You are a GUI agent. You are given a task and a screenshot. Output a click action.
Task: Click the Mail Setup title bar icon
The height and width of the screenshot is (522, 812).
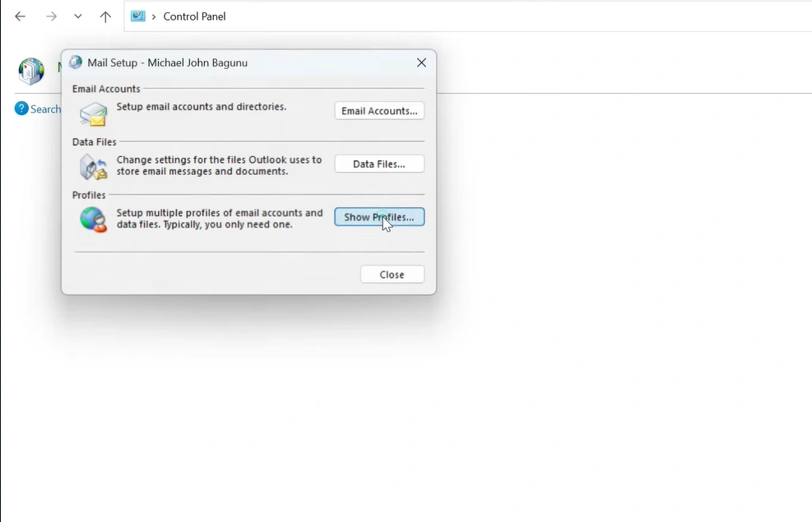pos(75,62)
